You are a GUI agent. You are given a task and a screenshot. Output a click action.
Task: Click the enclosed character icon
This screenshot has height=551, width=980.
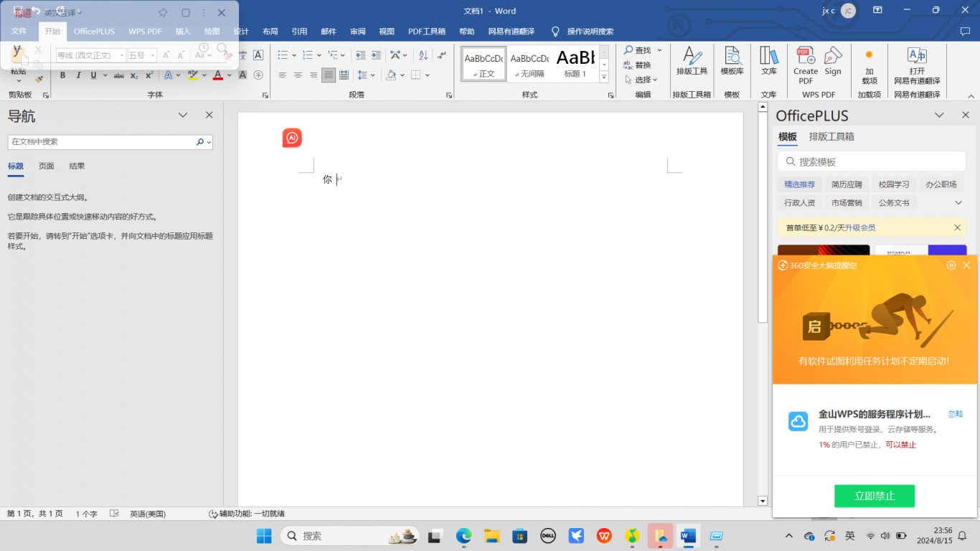(258, 75)
